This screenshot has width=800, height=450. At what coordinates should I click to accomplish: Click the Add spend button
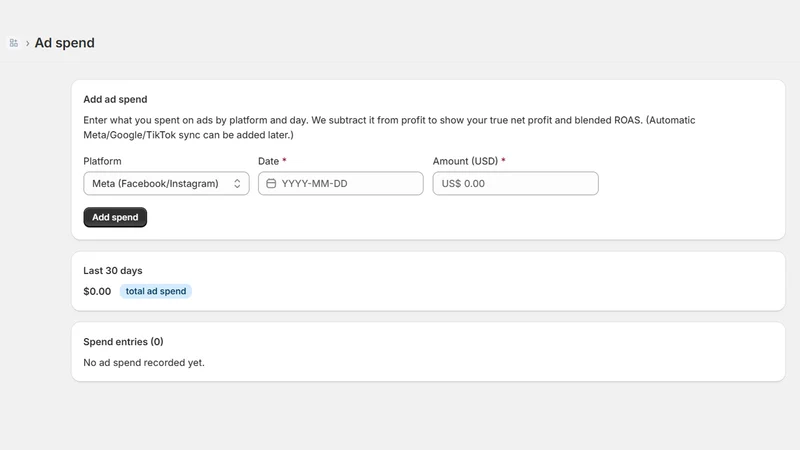[x=115, y=217]
